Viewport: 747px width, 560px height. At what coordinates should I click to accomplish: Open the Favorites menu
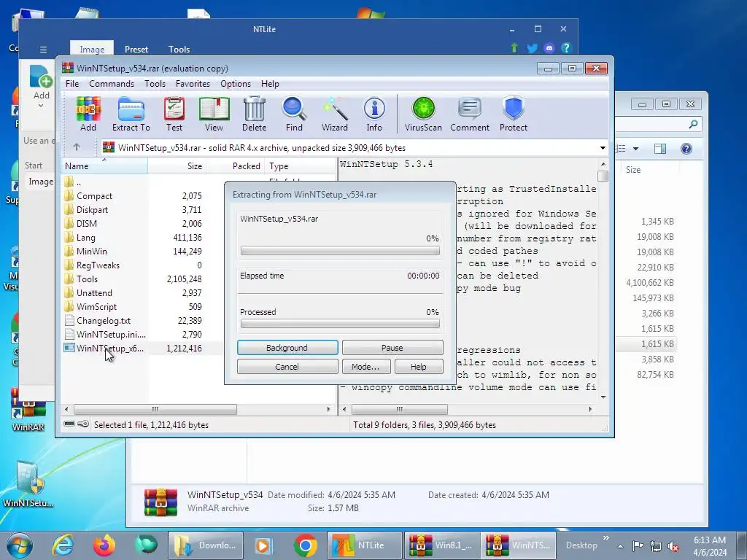click(x=193, y=84)
